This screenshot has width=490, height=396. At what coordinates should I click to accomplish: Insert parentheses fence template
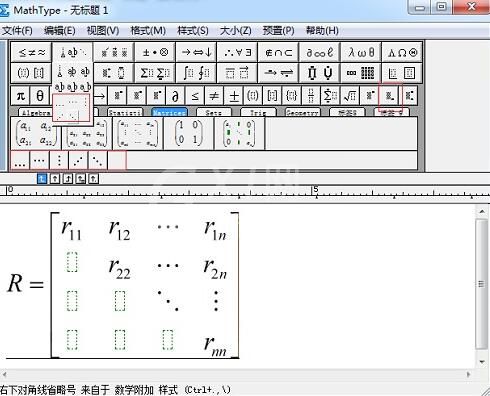pos(253,96)
